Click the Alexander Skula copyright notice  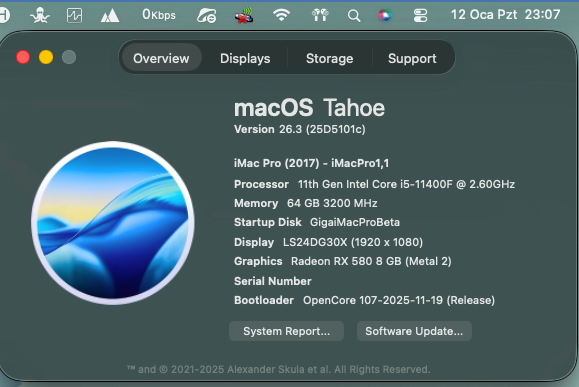pyautogui.click(x=279, y=369)
